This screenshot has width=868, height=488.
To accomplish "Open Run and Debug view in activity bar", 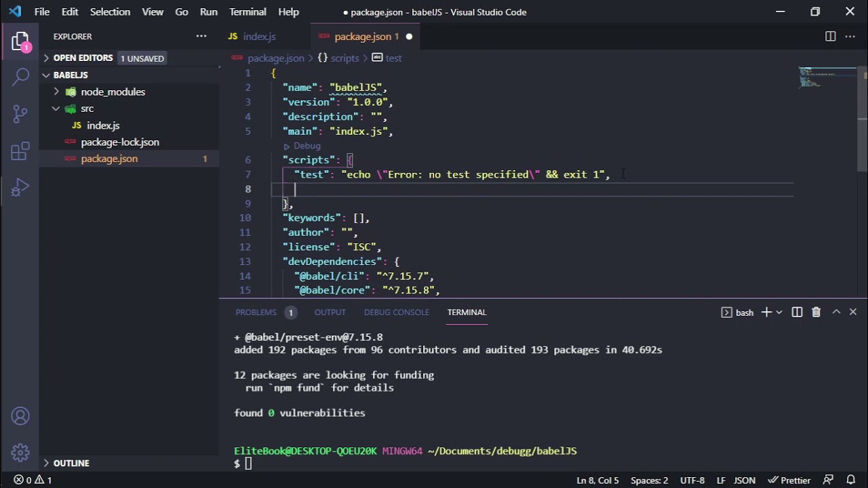I will [x=20, y=187].
